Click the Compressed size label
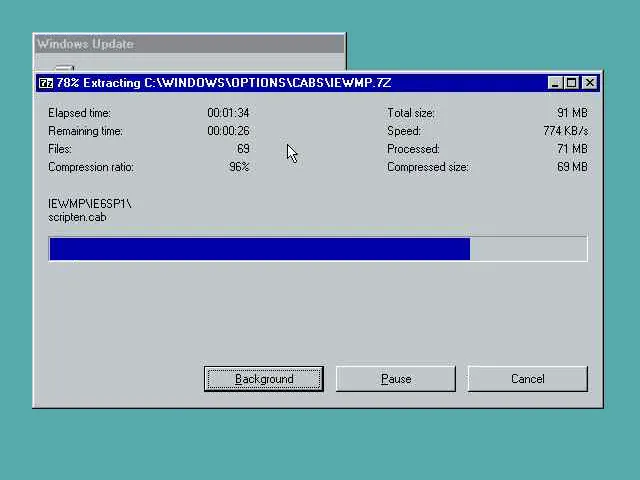The image size is (640, 480). (x=427, y=167)
